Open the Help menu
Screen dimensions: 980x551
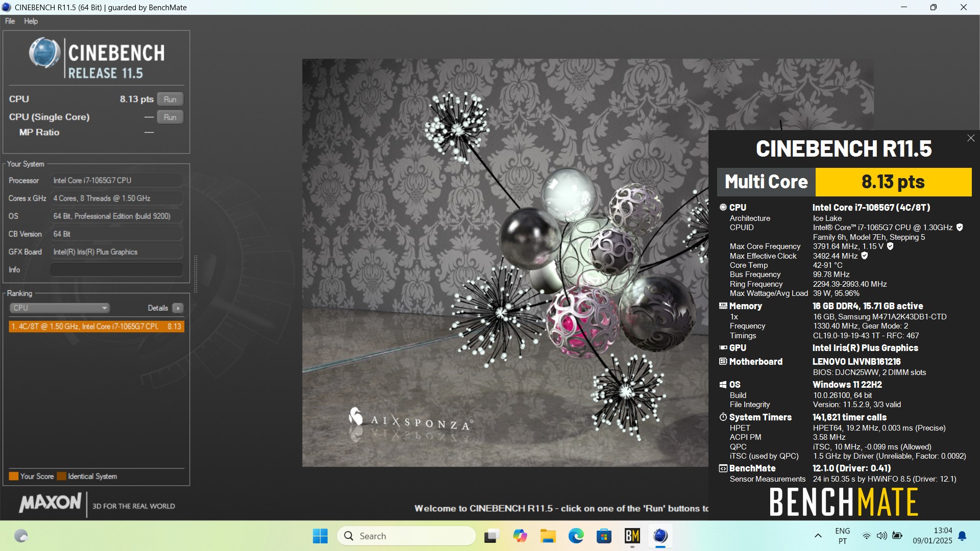31,21
